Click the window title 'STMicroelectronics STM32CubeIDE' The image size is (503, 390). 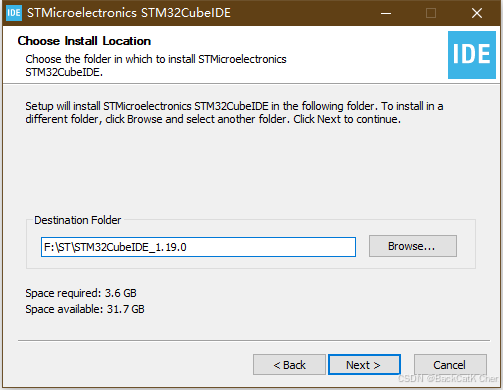(x=129, y=13)
